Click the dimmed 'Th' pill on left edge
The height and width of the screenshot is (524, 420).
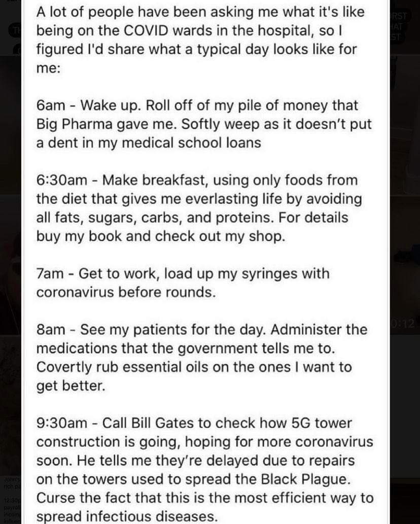click(16, 31)
